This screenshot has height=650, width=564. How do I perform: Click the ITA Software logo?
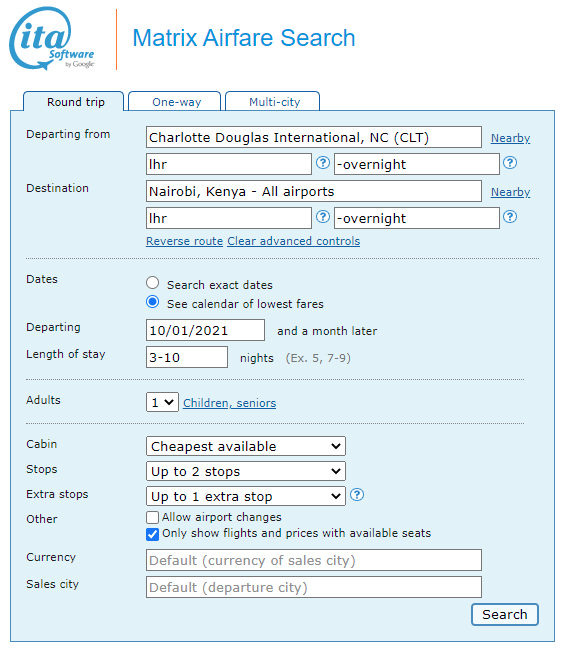click(x=52, y=38)
